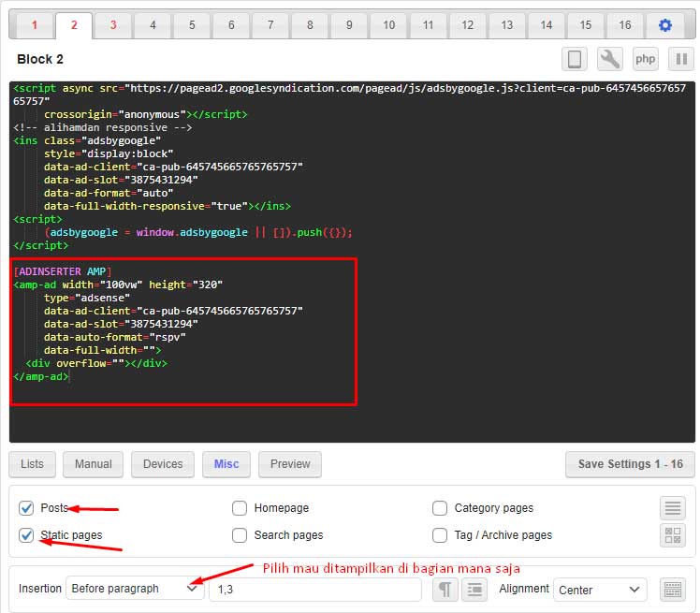Open the Lists button

[32, 464]
